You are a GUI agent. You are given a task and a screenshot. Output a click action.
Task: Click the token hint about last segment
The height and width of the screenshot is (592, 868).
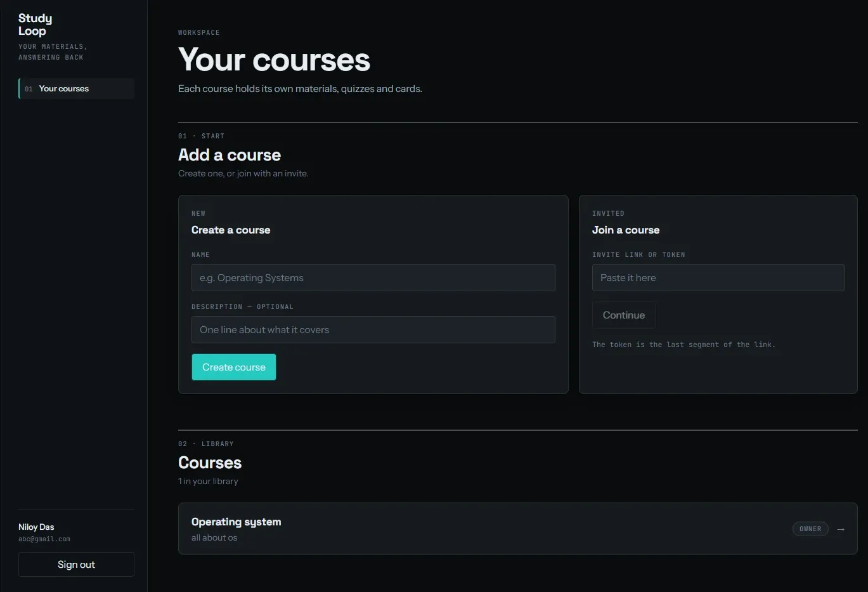pos(683,345)
